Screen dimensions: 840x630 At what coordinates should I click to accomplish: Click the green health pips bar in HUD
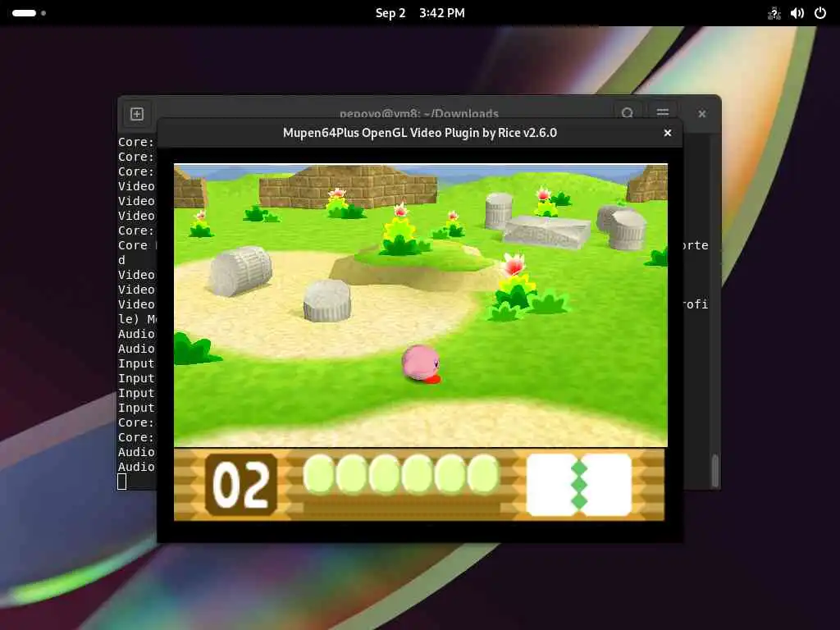401,473
